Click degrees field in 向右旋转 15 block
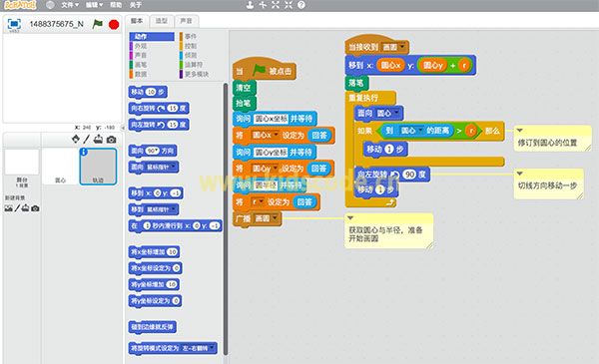599x364 pixels. tap(173, 109)
